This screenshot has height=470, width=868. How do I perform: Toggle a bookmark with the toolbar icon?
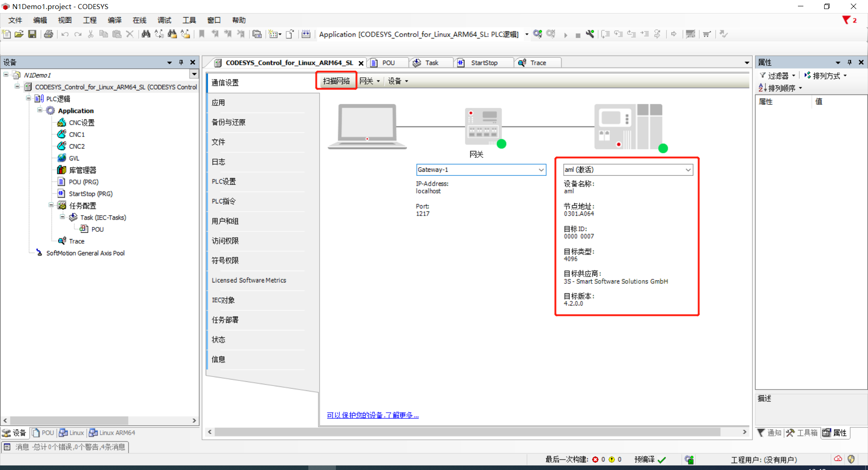click(202, 34)
